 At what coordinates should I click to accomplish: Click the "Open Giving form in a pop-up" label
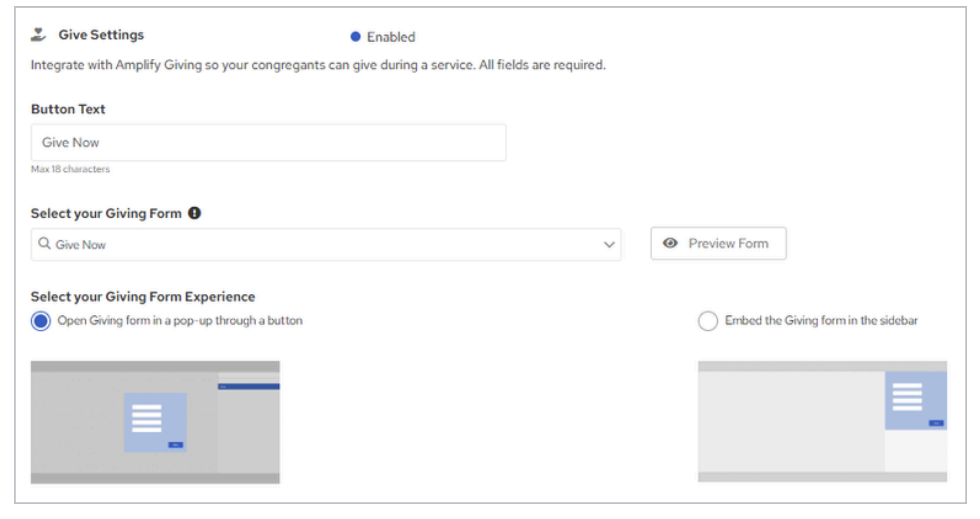coord(180,320)
